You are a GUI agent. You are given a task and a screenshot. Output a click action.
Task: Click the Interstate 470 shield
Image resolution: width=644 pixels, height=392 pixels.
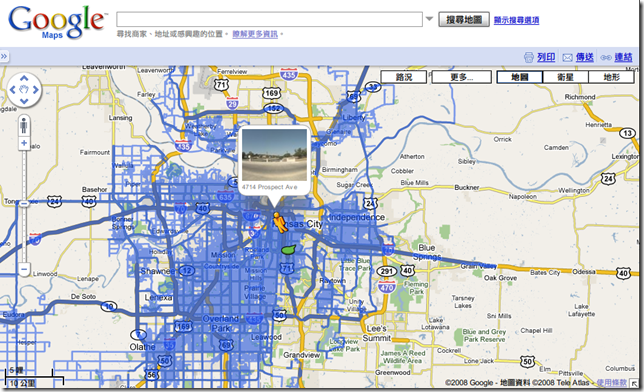386,287
